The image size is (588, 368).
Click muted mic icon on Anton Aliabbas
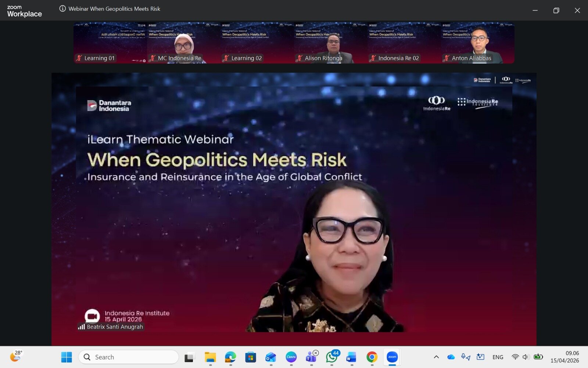pos(447,58)
